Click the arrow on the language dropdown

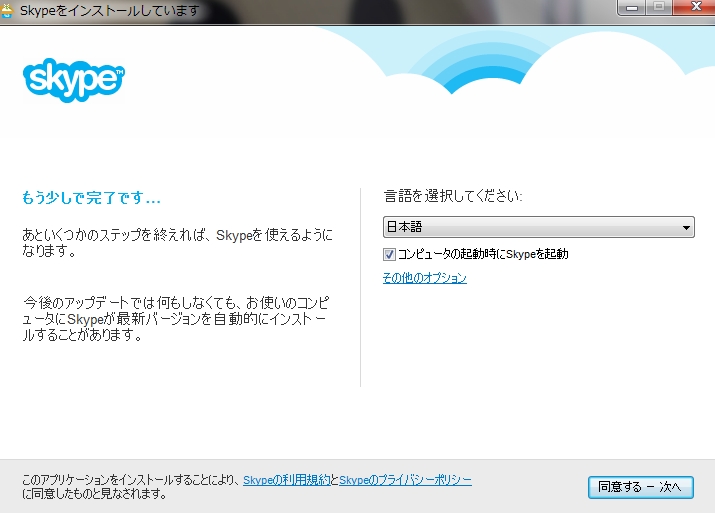(686, 228)
